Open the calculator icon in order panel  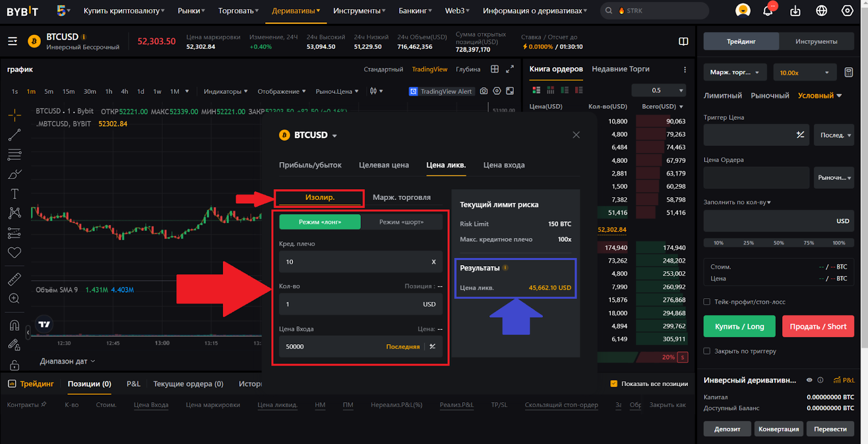point(848,73)
